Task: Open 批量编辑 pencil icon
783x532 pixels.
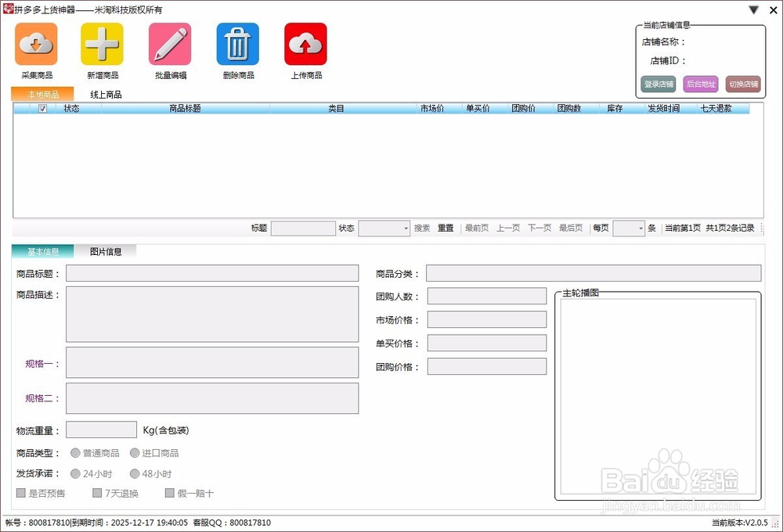Action: pyautogui.click(x=170, y=44)
